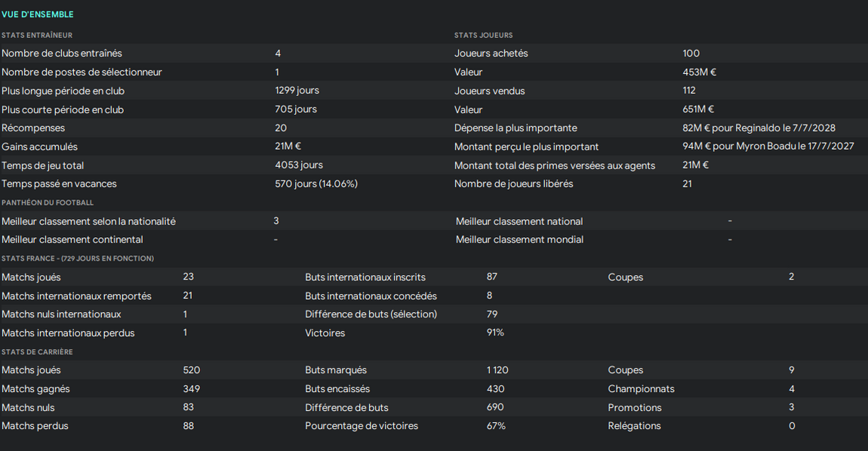Select the Stats France section header
The width and height of the screenshot is (868, 451).
tap(78, 258)
